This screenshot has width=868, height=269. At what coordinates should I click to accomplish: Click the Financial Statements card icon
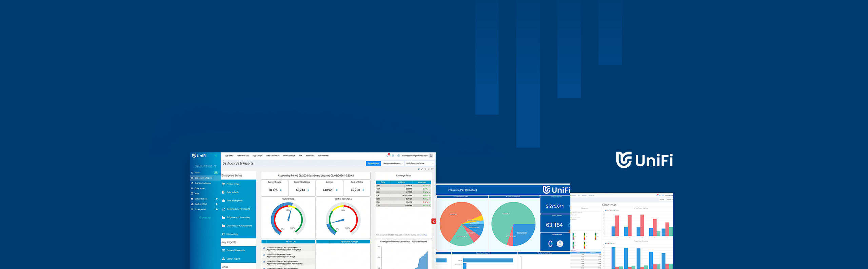click(223, 250)
